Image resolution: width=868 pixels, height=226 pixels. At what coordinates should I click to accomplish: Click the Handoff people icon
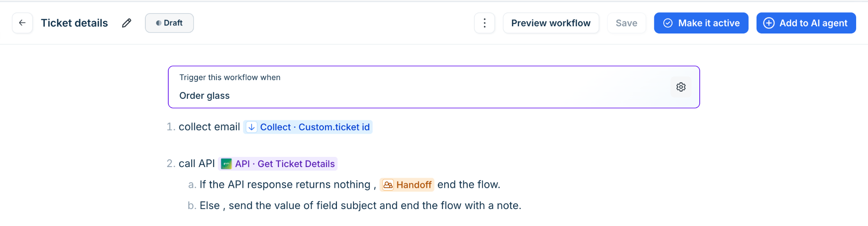click(388, 185)
